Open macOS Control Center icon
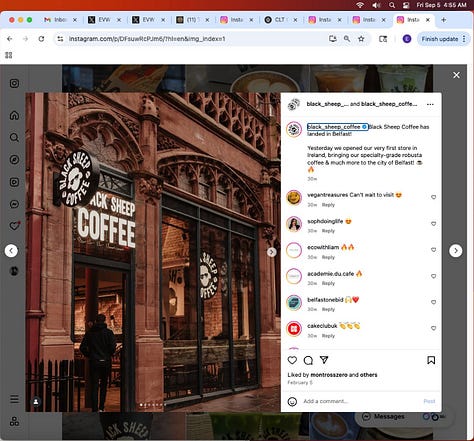This screenshot has width=474, height=441. 406,5
